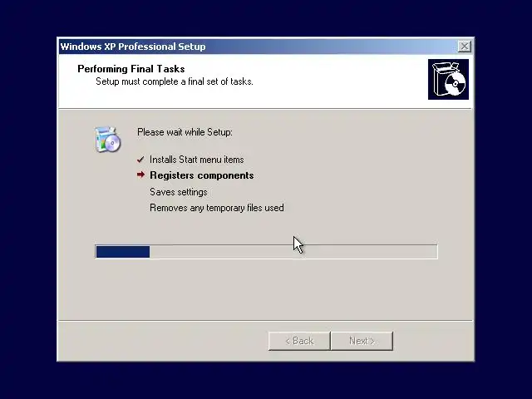532x399 pixels.
Task: Select the 'Installs Start menu items' text
Action: click(x=197, y=160)
